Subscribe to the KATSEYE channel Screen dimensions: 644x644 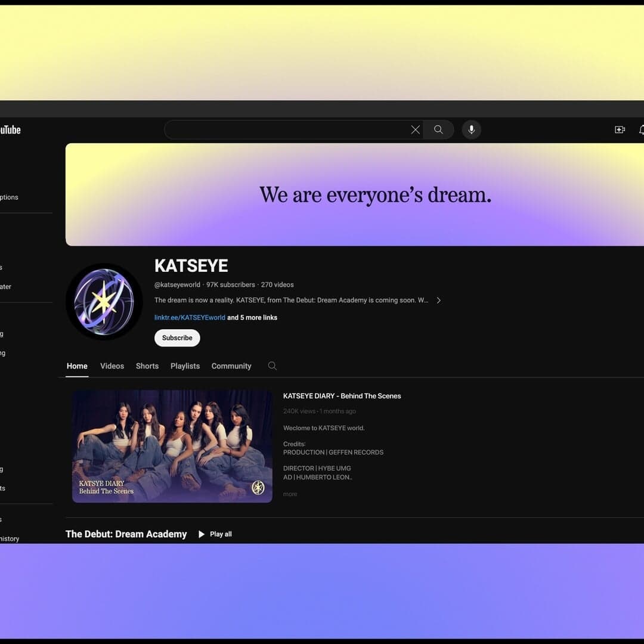177,338
